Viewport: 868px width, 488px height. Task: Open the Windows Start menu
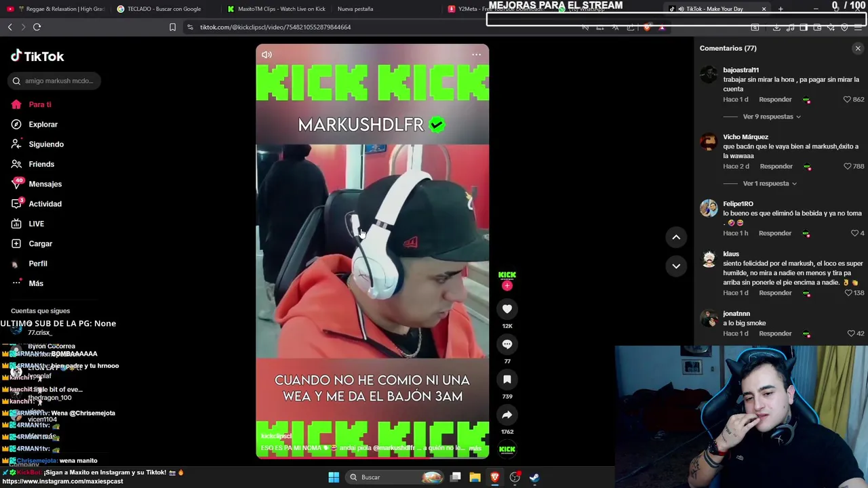pyautogui.click(x=334, y=477)
